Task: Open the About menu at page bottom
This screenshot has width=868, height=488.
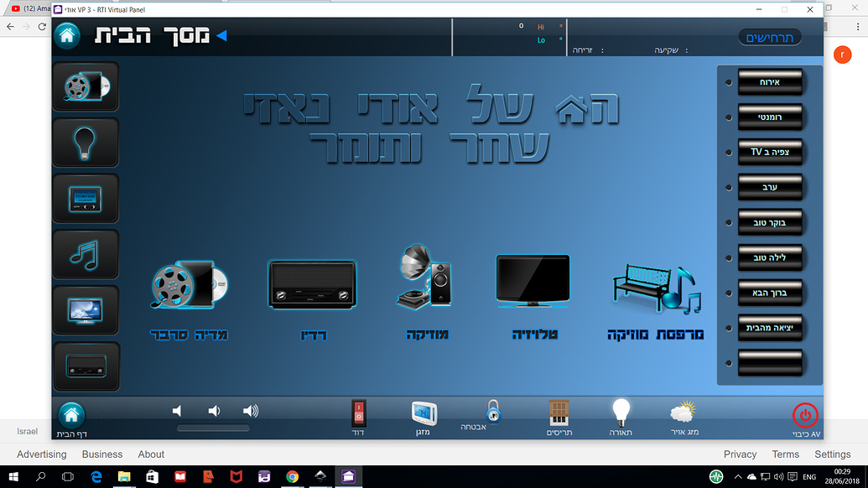Action: (x=151, y=454)
